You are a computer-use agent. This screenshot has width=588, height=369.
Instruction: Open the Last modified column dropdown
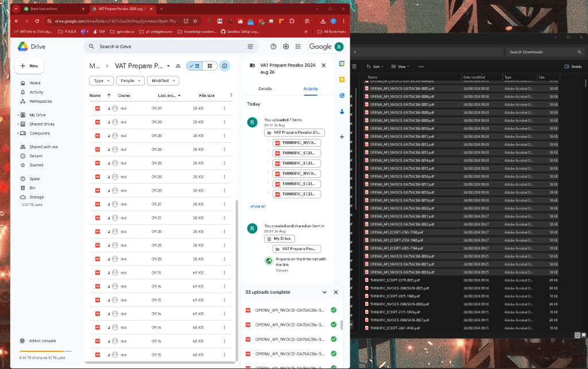point(179,95)
